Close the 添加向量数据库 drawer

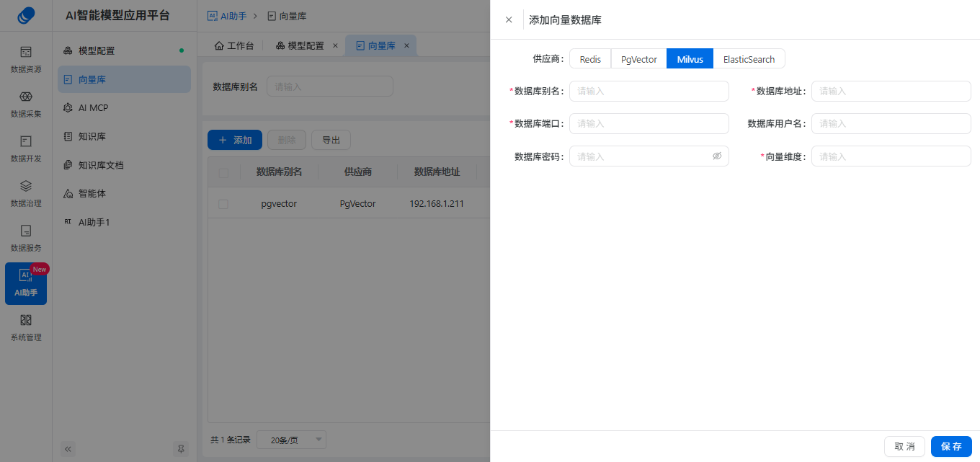pos(509,19)
